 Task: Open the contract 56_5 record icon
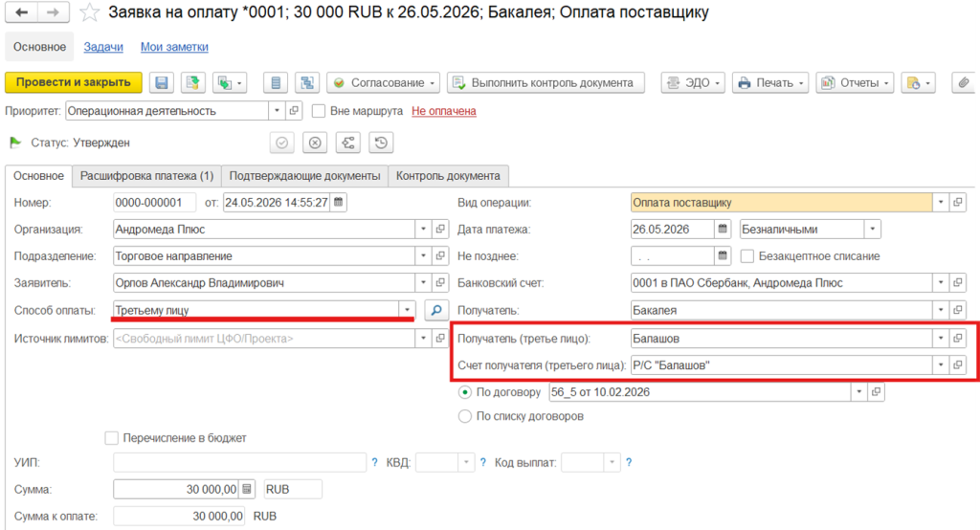tap(877, 392)
